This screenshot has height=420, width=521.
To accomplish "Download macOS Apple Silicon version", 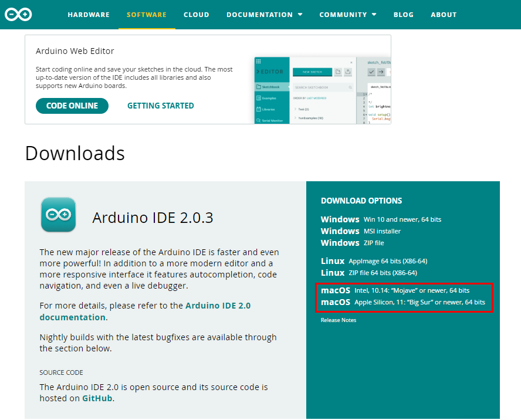I will pos(402,302).
